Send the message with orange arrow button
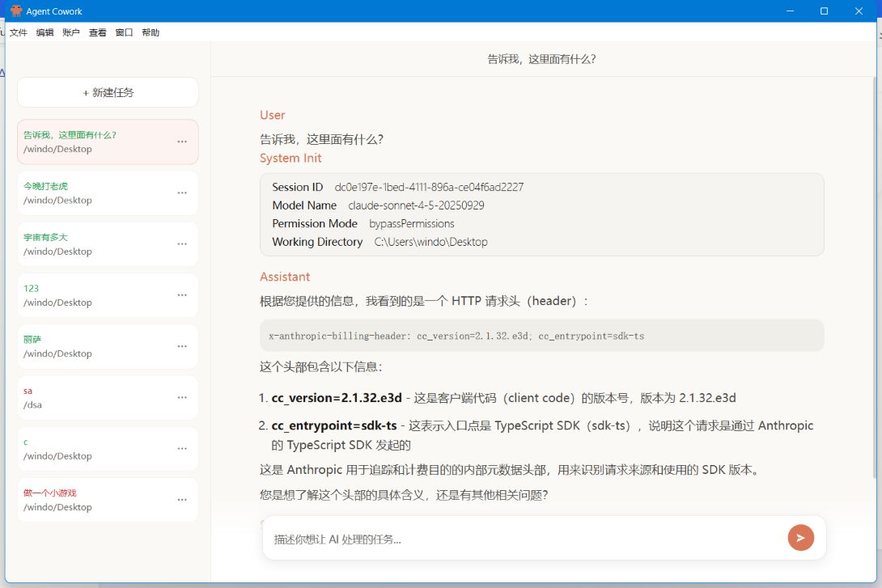 coord(800,538)
